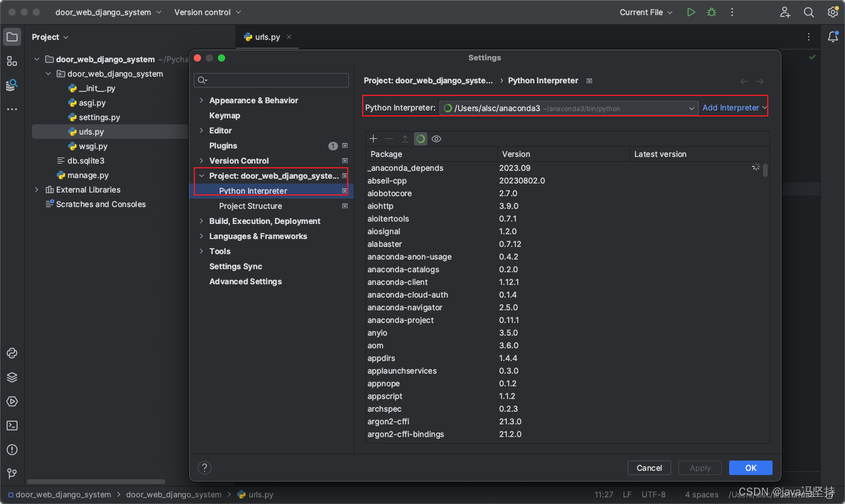Open the Terminal tool window

(12, 426)
